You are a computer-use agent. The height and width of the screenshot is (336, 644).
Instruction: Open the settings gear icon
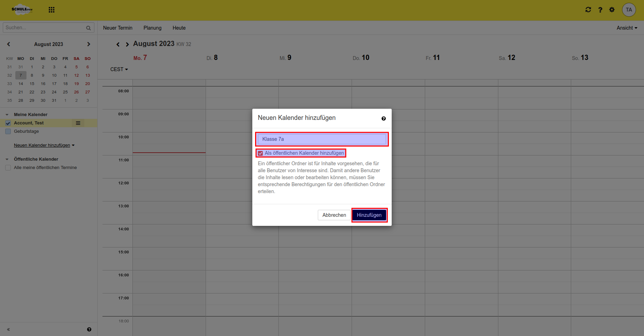pos(612,9)
